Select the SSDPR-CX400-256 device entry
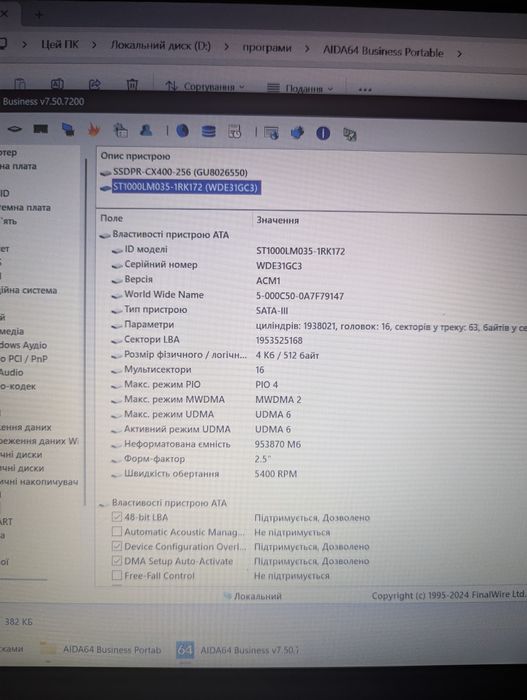Screen dimensions: 527x700 pyautogui.click(x=180, y=172)
